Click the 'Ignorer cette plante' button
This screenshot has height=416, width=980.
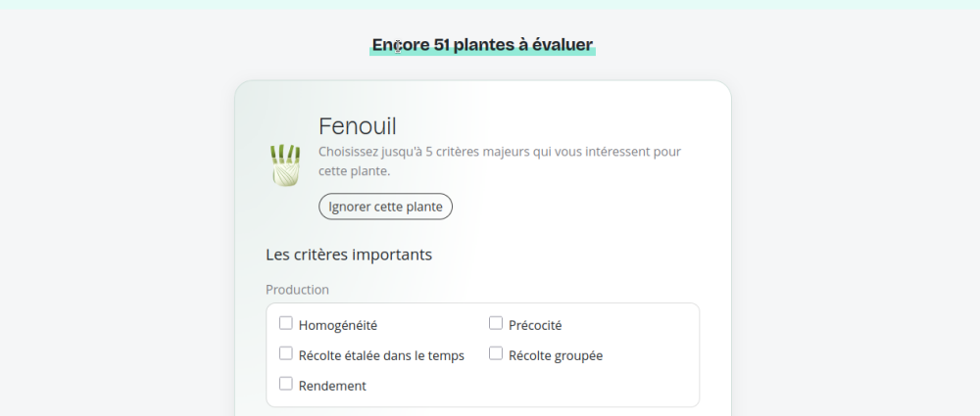pyautogui.click(x=385, y=207)
